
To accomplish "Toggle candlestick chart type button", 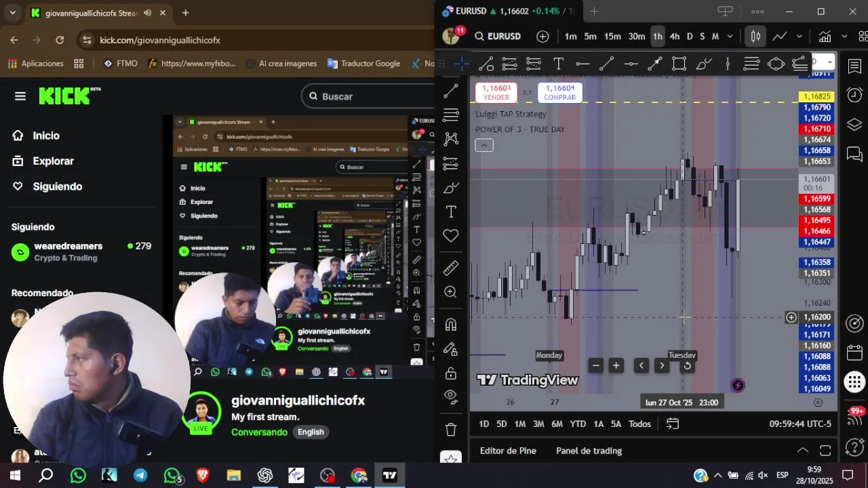I will click(755, 37).
